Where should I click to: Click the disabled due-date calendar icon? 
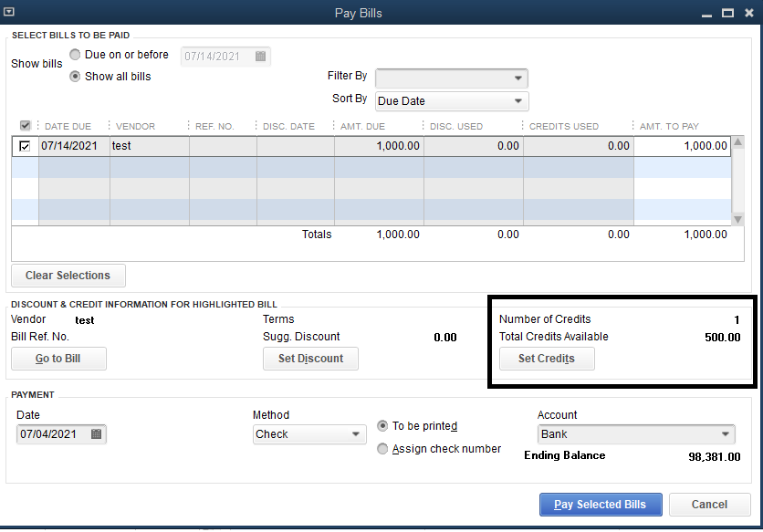(x=260, y=57)
